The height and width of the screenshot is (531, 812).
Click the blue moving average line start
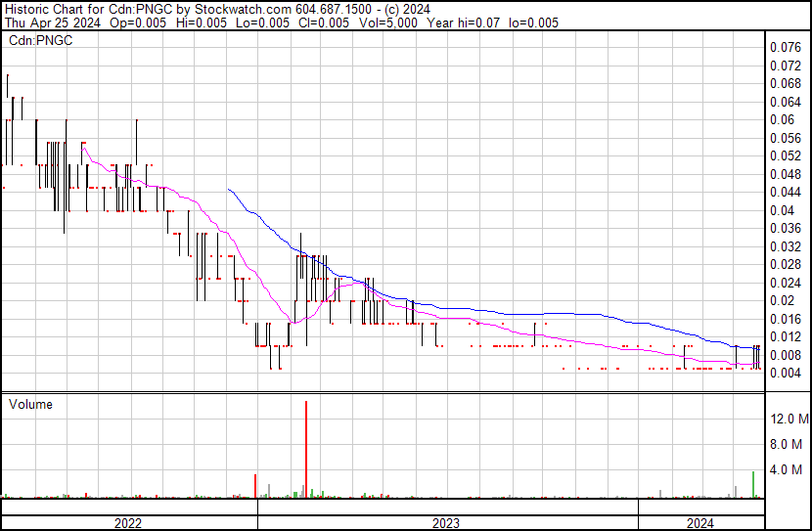229,189
